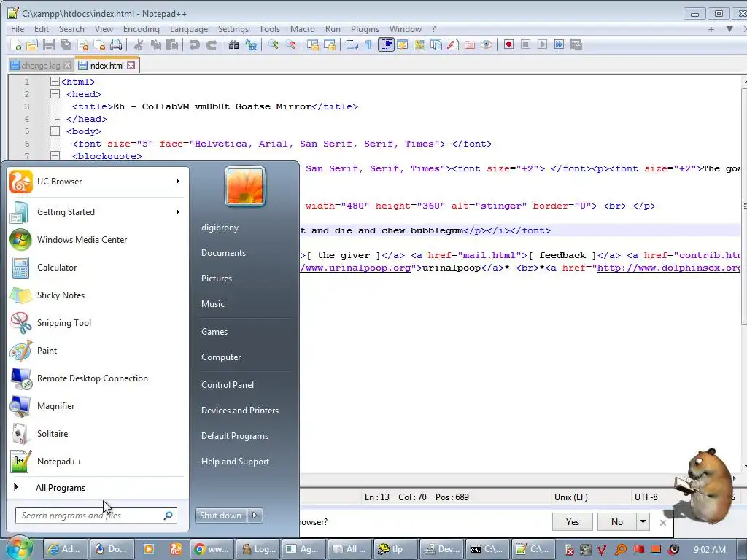Open the tlp taskbar item

[x=396, y=549]
